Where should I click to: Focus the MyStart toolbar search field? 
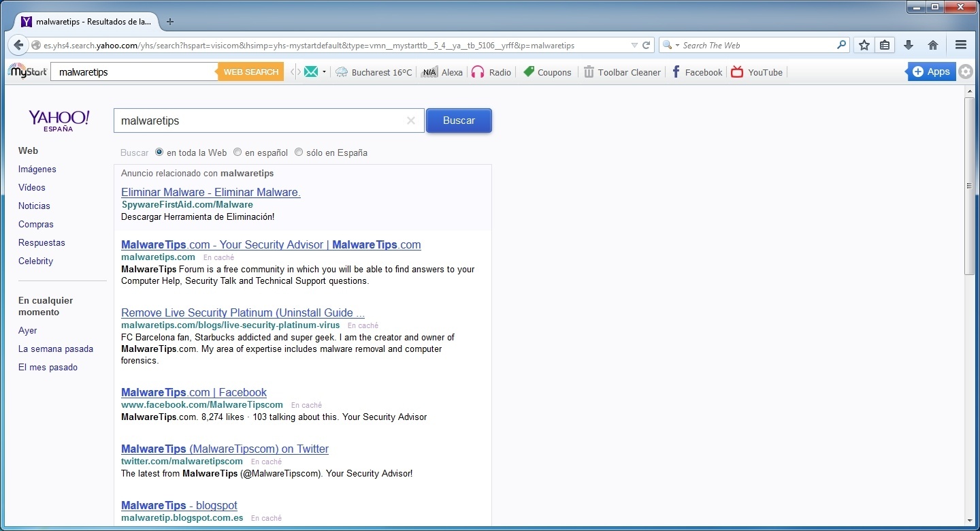tap(134, 71)
